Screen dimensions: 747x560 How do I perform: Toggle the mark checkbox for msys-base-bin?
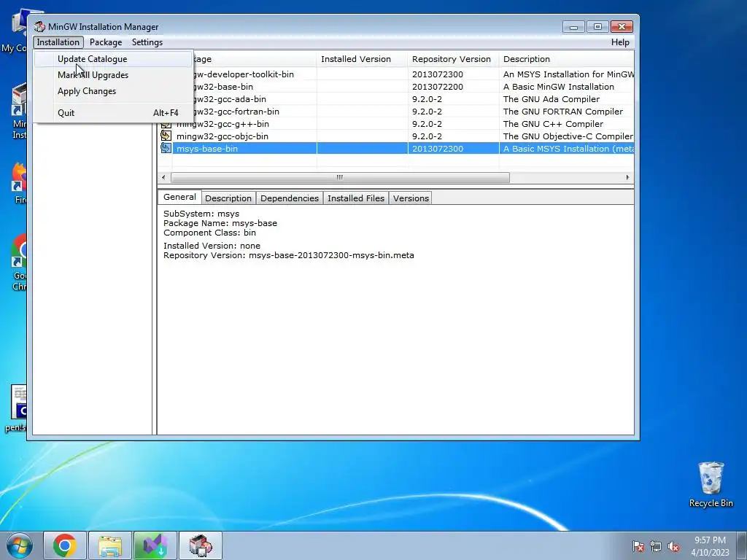tap(166, 148)
